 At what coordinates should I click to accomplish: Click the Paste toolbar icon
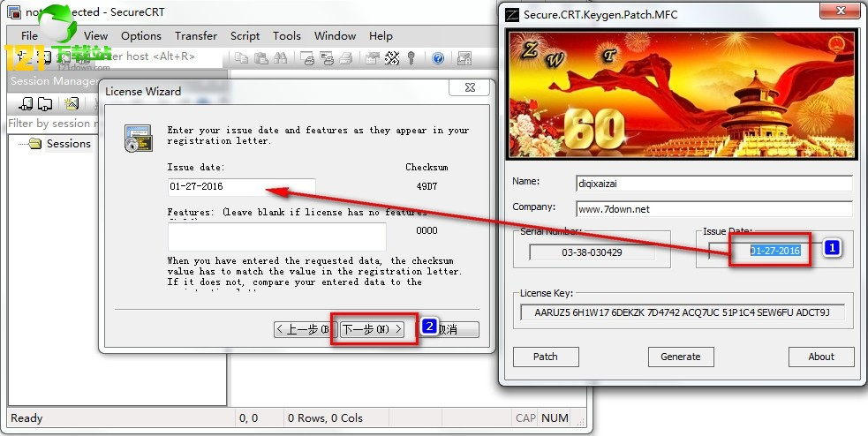click(260, 57)
